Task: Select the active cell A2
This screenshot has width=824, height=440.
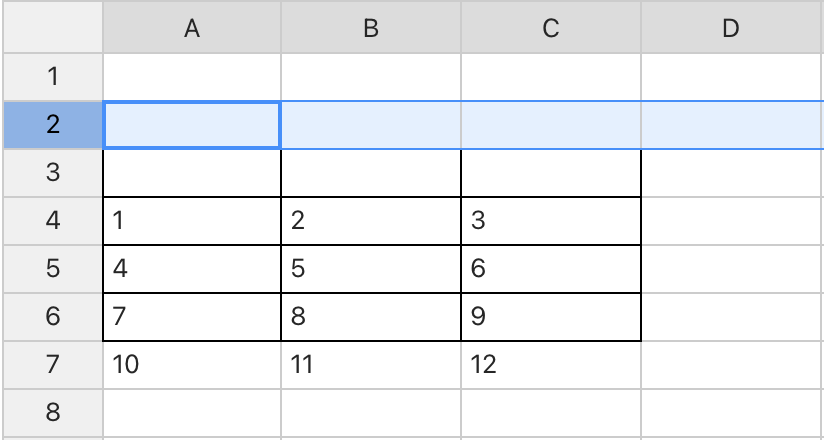Action: pos(192,125)
